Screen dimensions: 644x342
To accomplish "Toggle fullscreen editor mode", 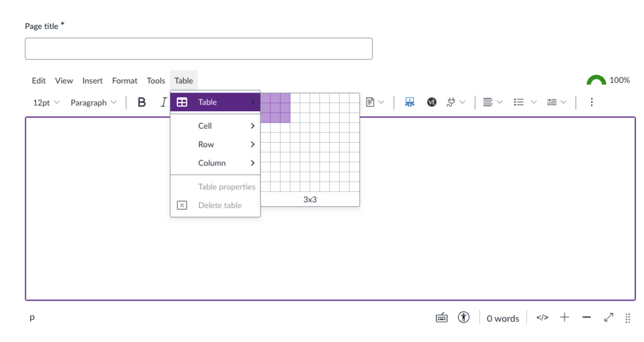I will pyautogui.click(x=609, y=317).
